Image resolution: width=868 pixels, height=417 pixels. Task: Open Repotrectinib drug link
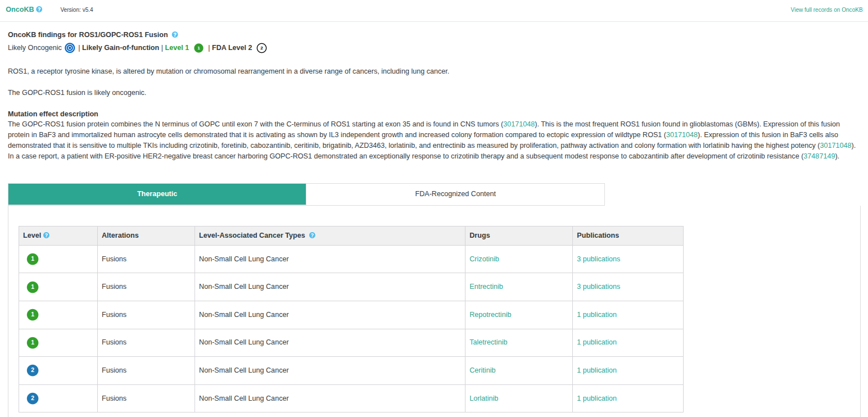(x=490, y=315)
